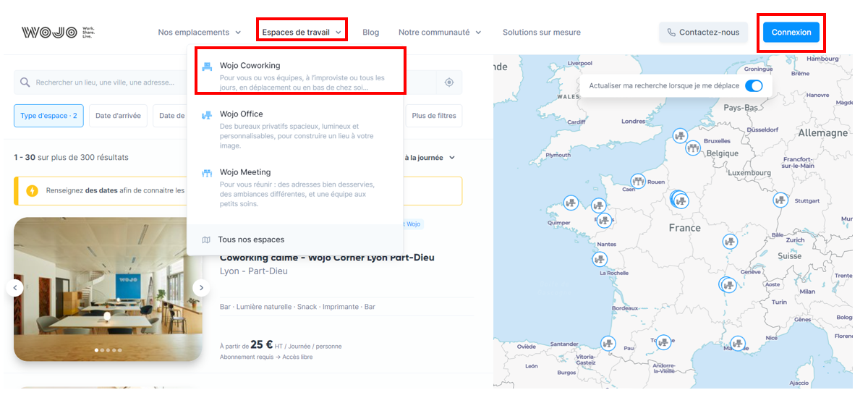The width and height of the screenshot is (868, 403).
Task: Select Wojo Office menu entry
Action: point(295,130)
